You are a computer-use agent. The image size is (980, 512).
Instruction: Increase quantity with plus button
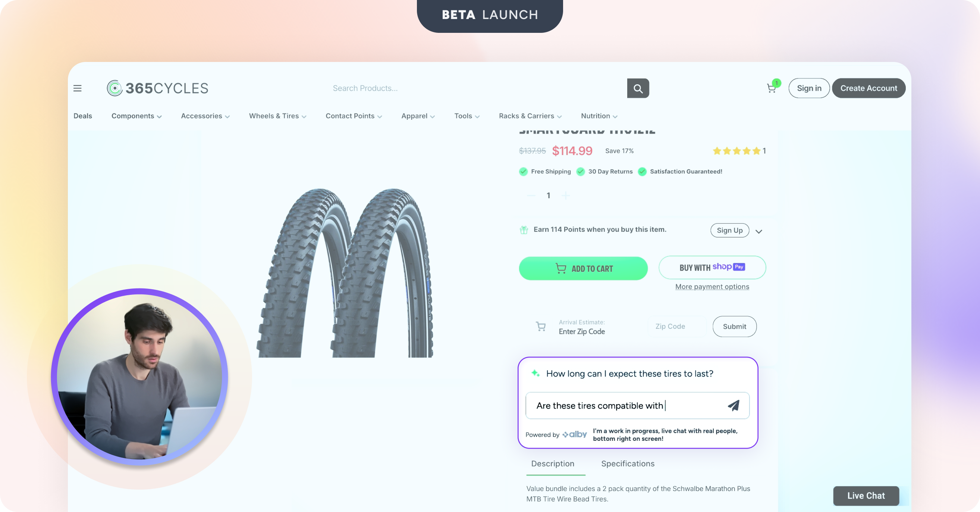566,195
